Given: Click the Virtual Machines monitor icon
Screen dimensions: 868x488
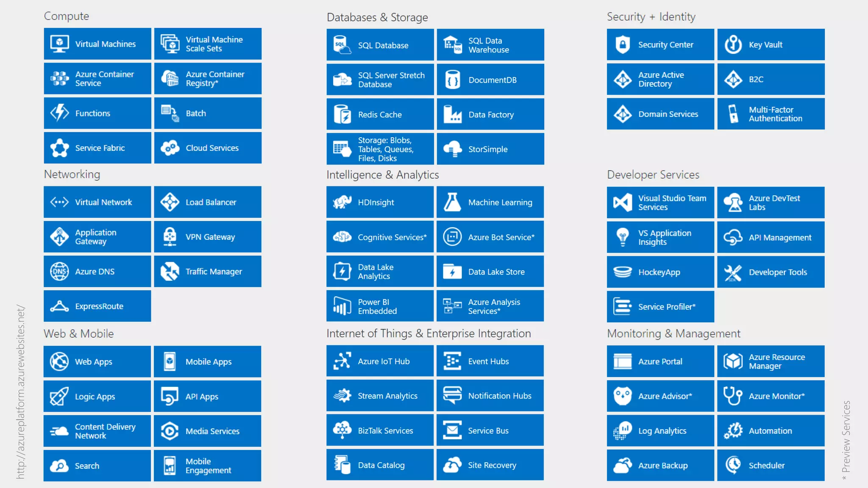Looking at the screenshot, I should (59, 44).
